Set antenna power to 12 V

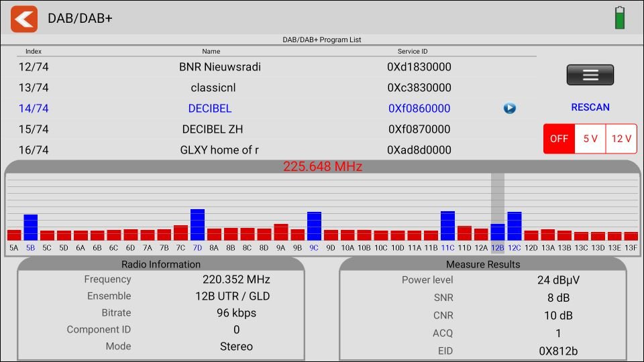coord(621,139)
